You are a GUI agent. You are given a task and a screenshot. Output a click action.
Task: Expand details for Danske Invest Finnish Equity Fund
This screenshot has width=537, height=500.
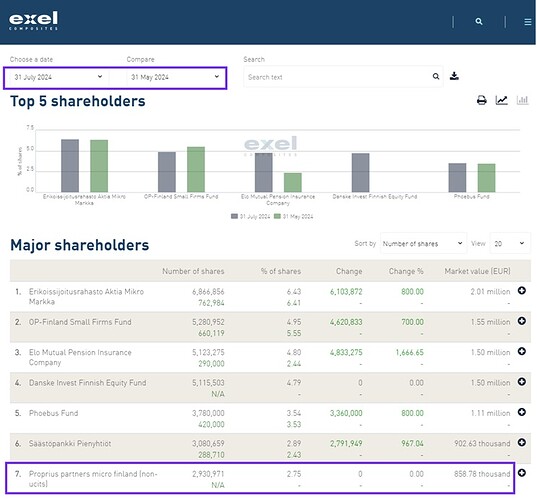(x=522, y=382)
